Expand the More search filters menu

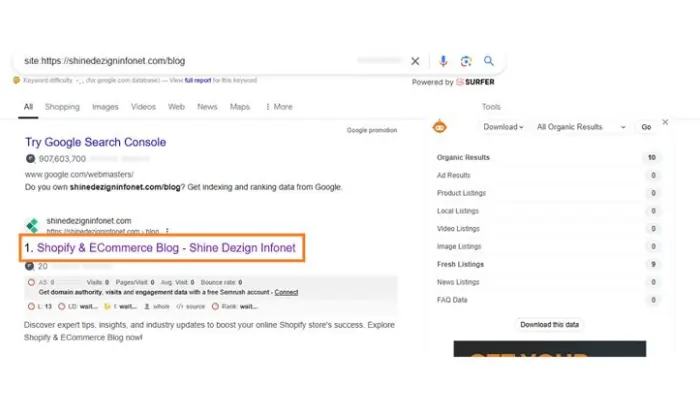pyautogui.click(x=278, y=107)
